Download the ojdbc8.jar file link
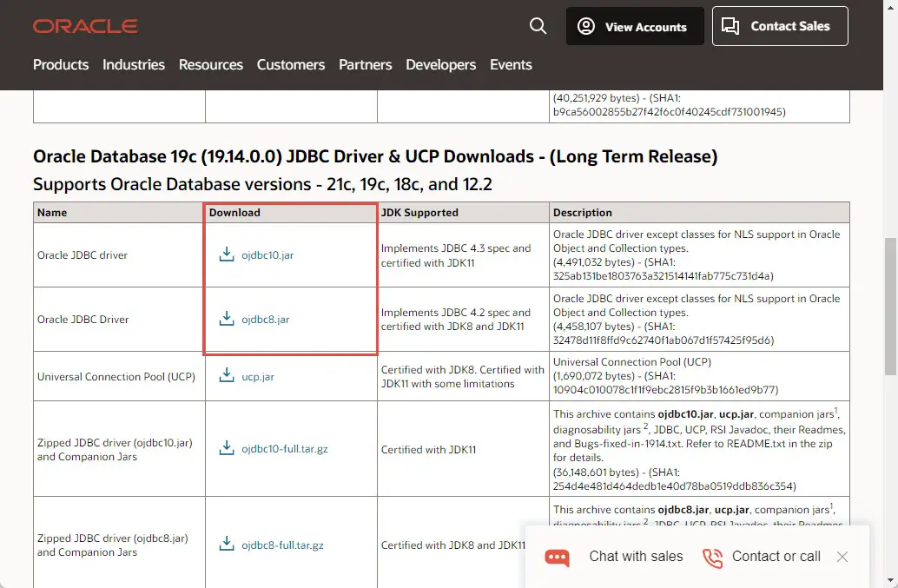This screenshot has width=898, height=588. pos(265,320)
